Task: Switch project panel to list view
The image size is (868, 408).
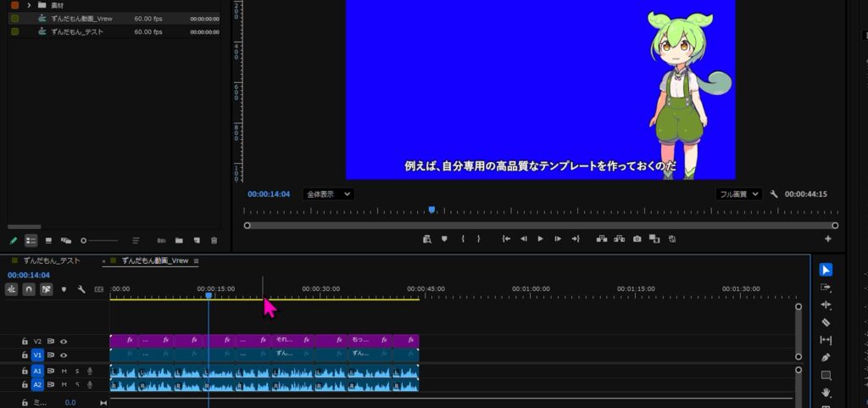Action: [x=31, y=241]
